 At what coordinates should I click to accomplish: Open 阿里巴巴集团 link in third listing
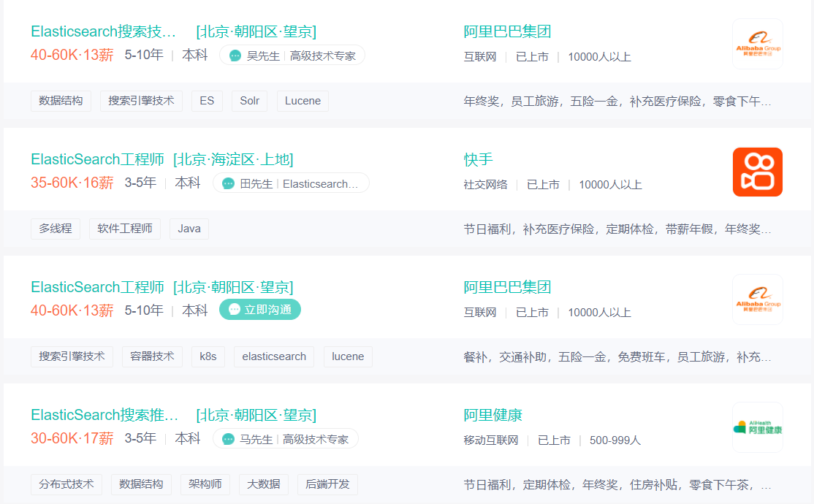point(507,287)
